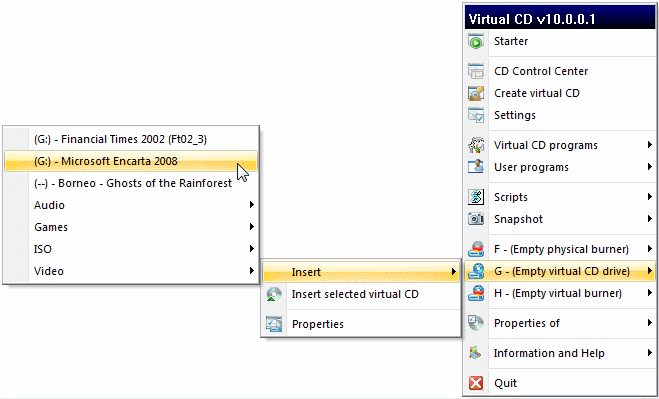The width and height of the screenshot is (659, 399).
Task: Click the Starter icon
Action: tap(476, 41)
